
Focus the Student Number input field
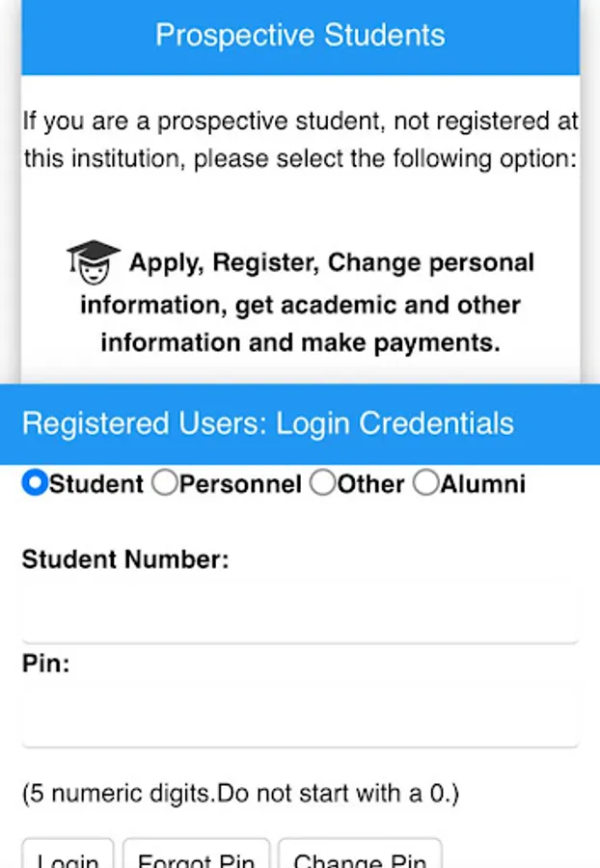pos(300,611)
